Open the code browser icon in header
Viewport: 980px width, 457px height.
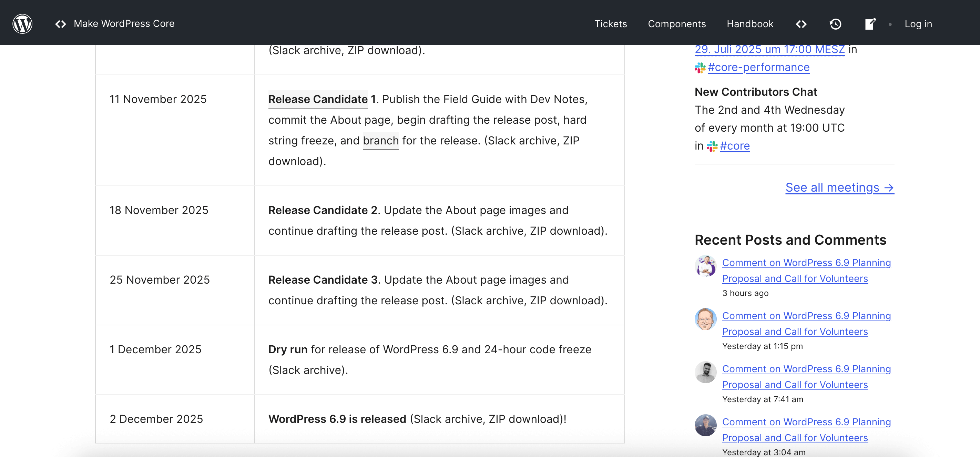tap(801, 24)
